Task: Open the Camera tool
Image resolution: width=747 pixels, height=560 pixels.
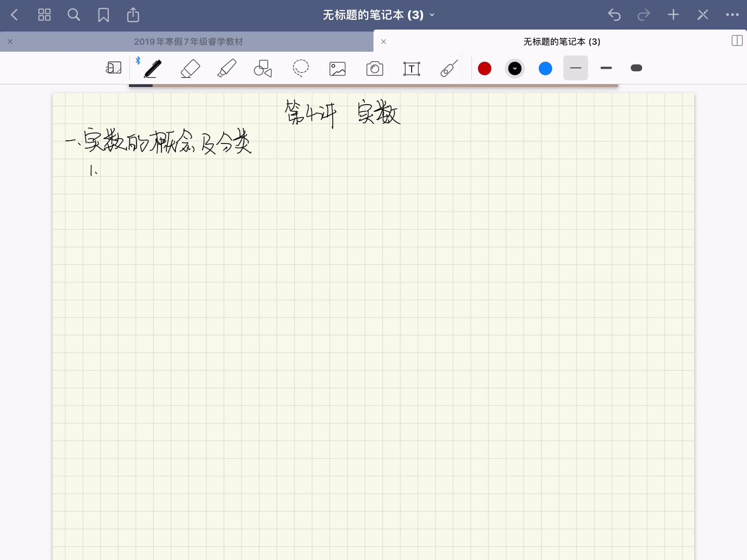Action: [375, 69]
